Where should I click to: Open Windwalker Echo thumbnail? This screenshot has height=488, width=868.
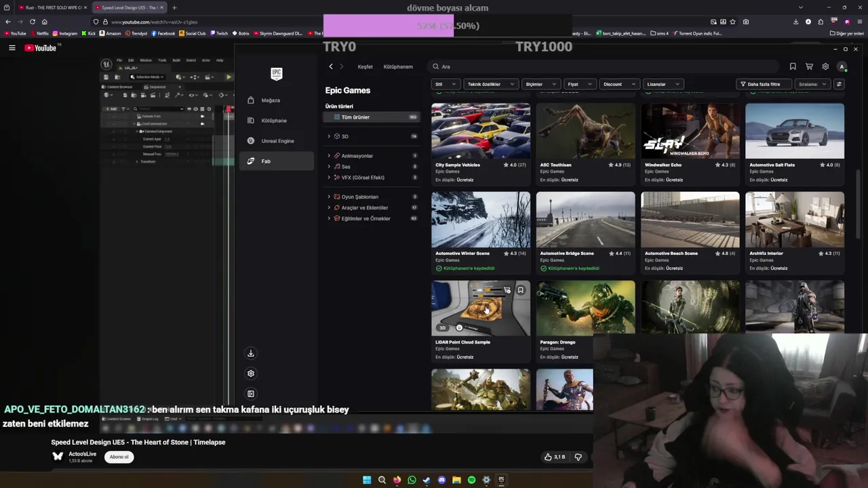(690, 131)
